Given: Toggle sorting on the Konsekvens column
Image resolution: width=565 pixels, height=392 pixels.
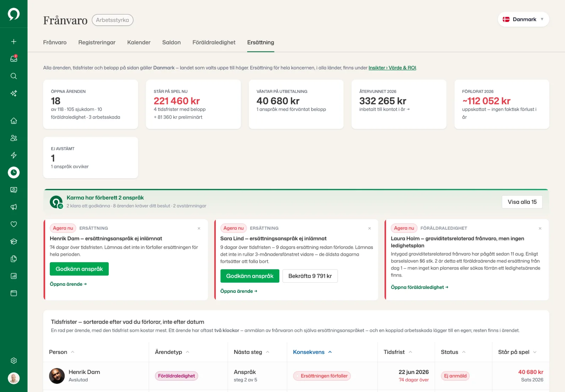Looking at the screenshot, I should tap(313, 352).
